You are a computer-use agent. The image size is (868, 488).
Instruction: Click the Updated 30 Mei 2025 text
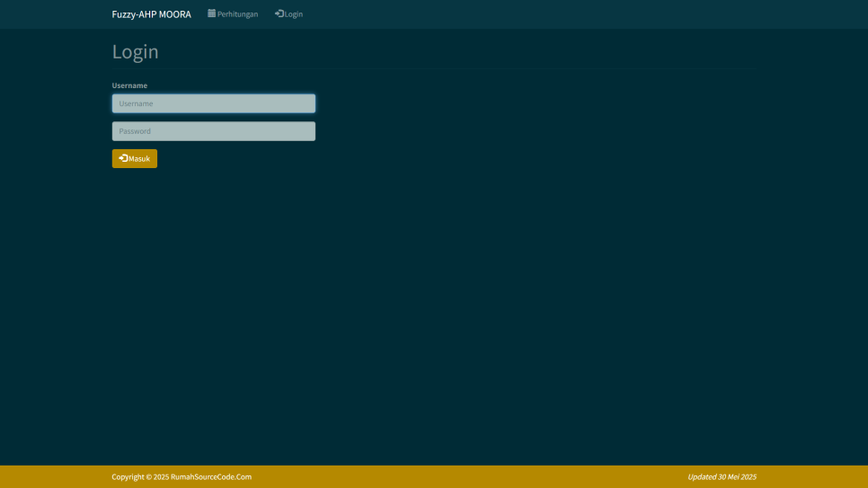(722, 477)
